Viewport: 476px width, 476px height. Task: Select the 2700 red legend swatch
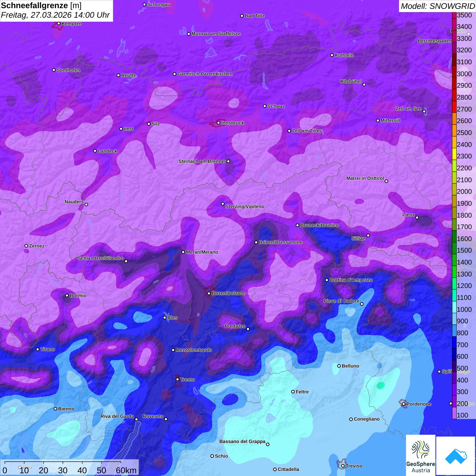pos(454,106)
